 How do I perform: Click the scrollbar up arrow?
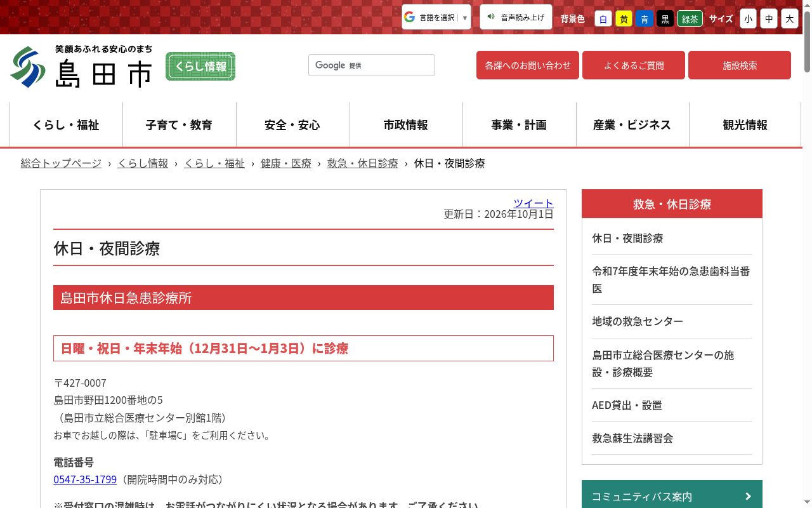(x=807, y=5)
